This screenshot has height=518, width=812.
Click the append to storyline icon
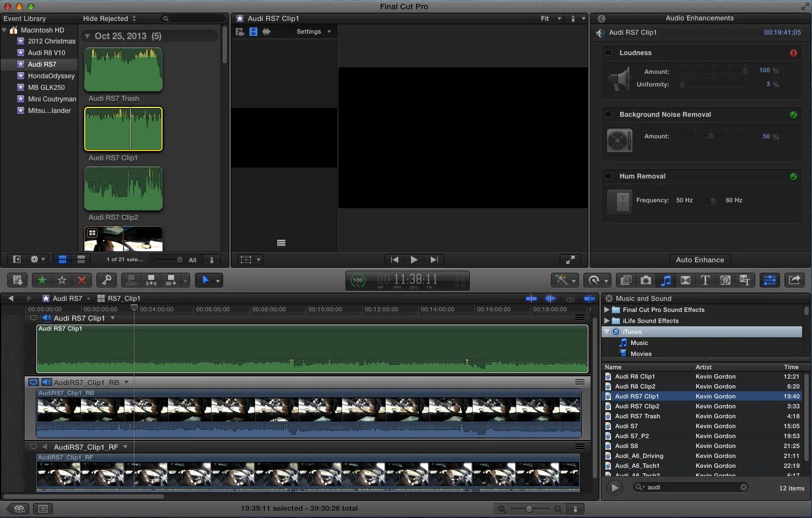point(171,280)
